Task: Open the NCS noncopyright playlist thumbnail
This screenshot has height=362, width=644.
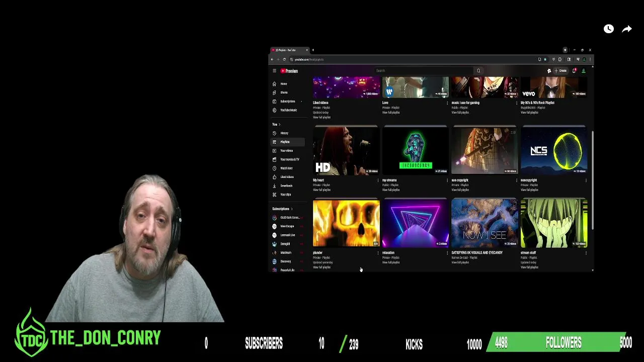Action: coord(554,151)
